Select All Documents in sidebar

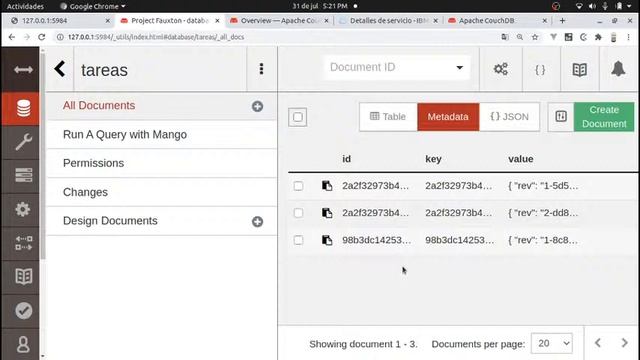[99, 106]
